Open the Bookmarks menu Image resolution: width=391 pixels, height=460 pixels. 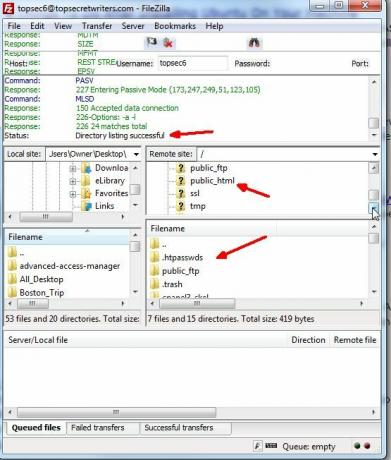point(175,26)
